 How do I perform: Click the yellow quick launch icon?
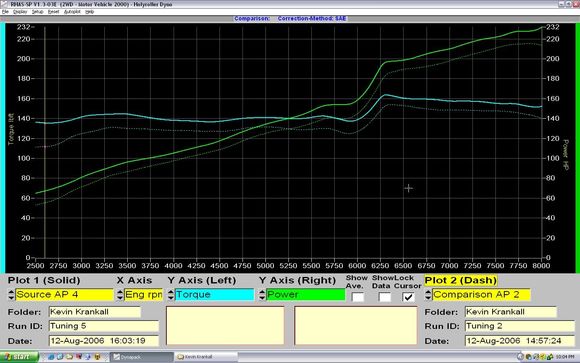click(x=97, y=357)
